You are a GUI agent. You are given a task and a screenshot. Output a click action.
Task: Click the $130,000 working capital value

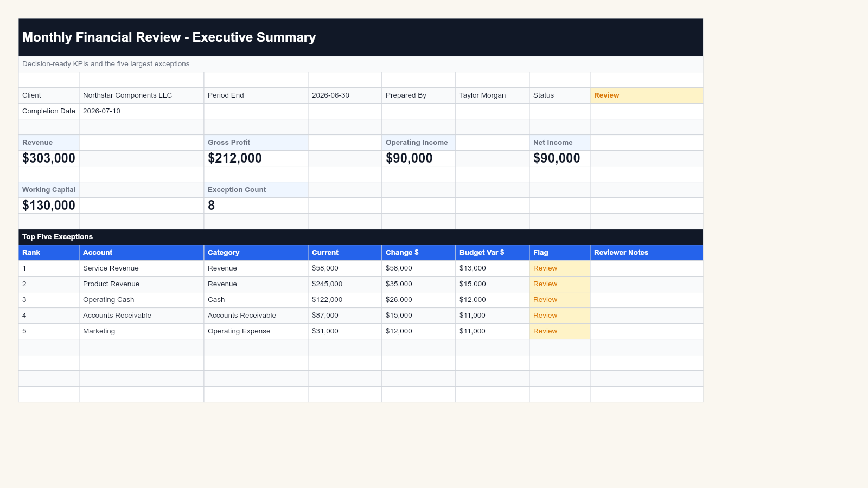pyautogui.click(x=49, y=206)
